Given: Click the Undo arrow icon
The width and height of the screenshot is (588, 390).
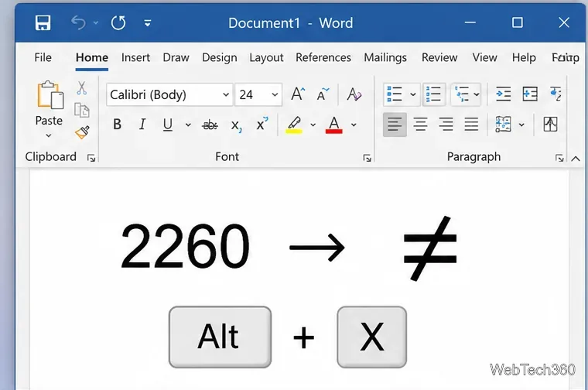Looking at the screenshot, I should pyautogui.click(x=78, y=23).
